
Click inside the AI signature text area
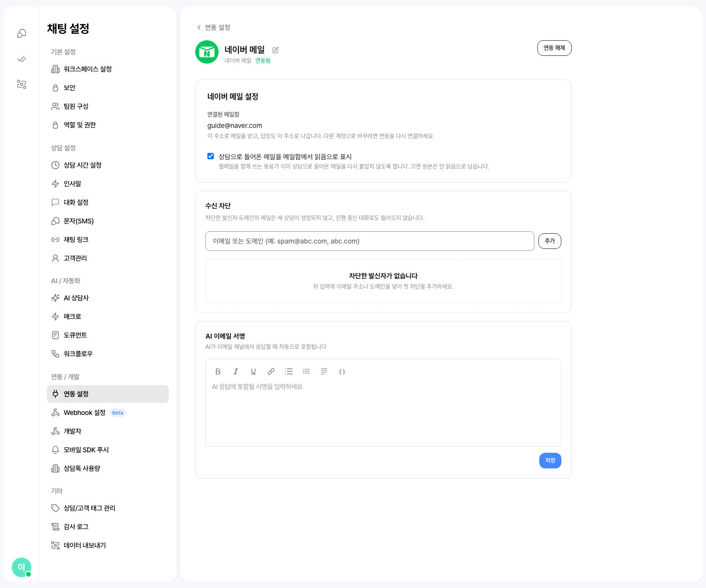pyautogui.click(x=383, y=412)
